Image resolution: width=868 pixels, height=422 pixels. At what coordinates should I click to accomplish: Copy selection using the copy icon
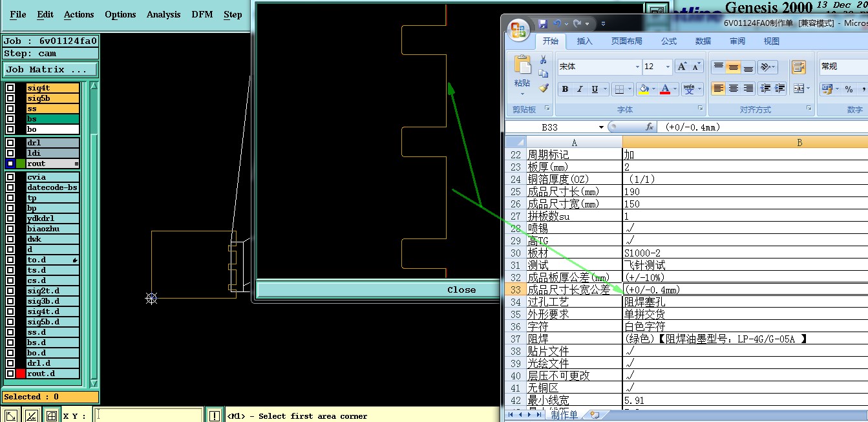[x=544, y=74]
